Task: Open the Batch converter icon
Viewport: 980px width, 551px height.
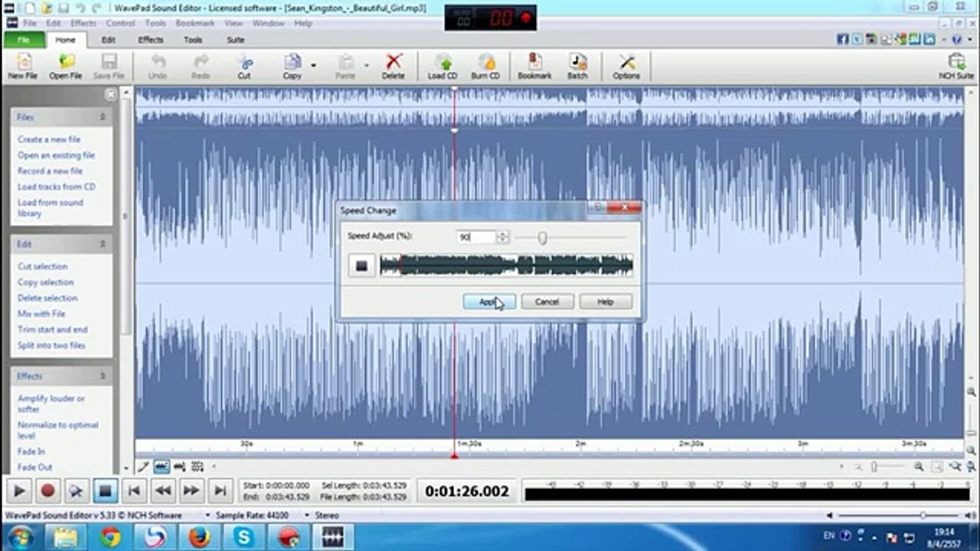Action: coord(577,66)
